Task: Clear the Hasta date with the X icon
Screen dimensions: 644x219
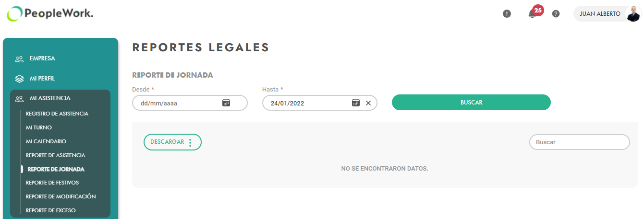Action: (x=368, y=103)
